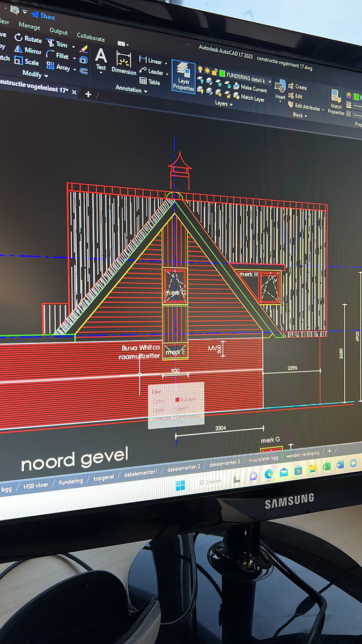The width and height of the screenshot is (362, 644).
Task: Select the Array tool
Action: pyautogui.click(x=58, y=67)
